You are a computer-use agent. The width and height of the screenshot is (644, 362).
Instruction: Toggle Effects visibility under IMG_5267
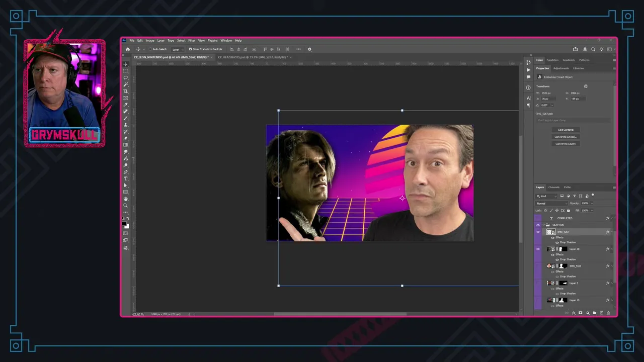coord(552,237)
